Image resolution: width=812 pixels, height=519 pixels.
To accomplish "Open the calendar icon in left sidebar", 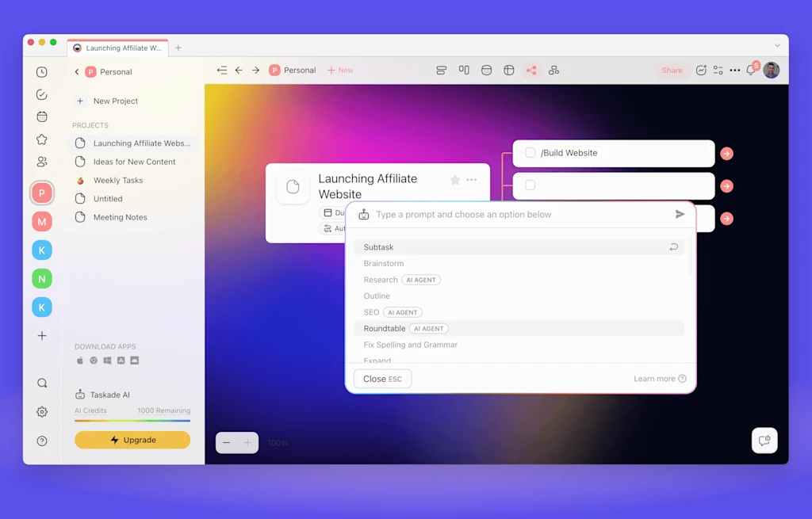I will (x=42, y=116).
